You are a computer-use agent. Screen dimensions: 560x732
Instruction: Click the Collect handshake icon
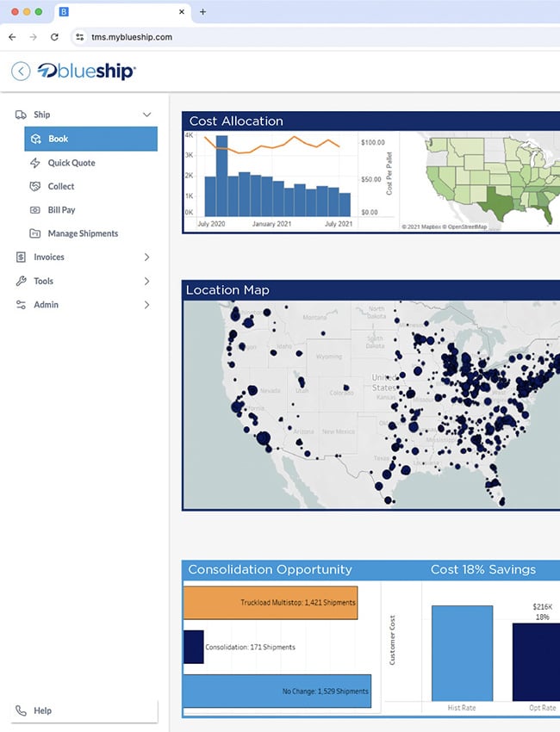pos(35,186)
